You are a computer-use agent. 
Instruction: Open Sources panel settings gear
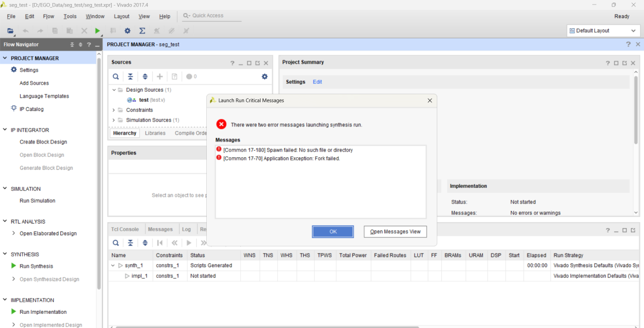click(265, 77)
